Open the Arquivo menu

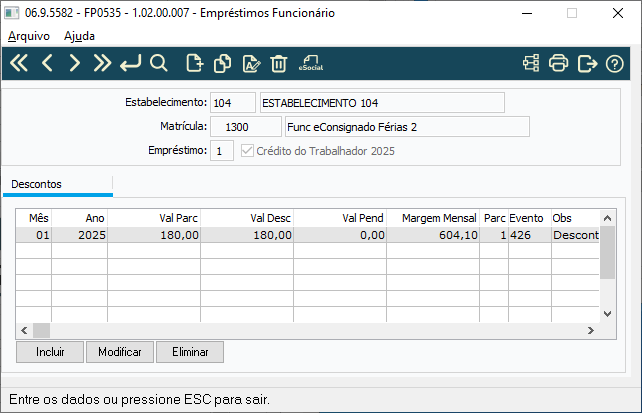click(29, 36)
